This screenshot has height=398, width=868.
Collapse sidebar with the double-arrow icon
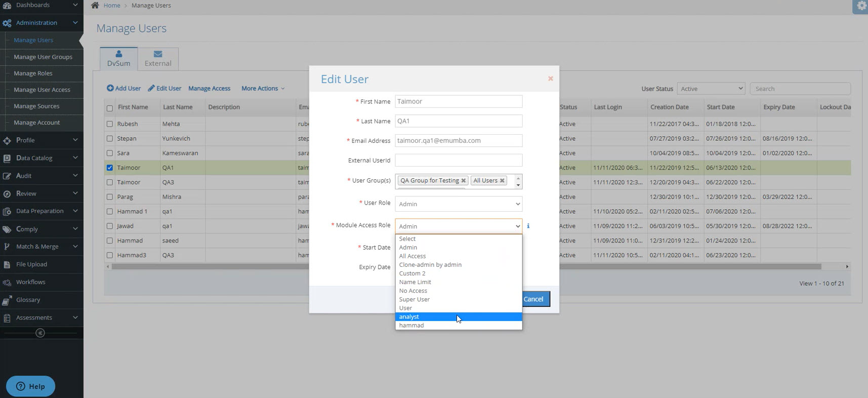click(40, 333)
